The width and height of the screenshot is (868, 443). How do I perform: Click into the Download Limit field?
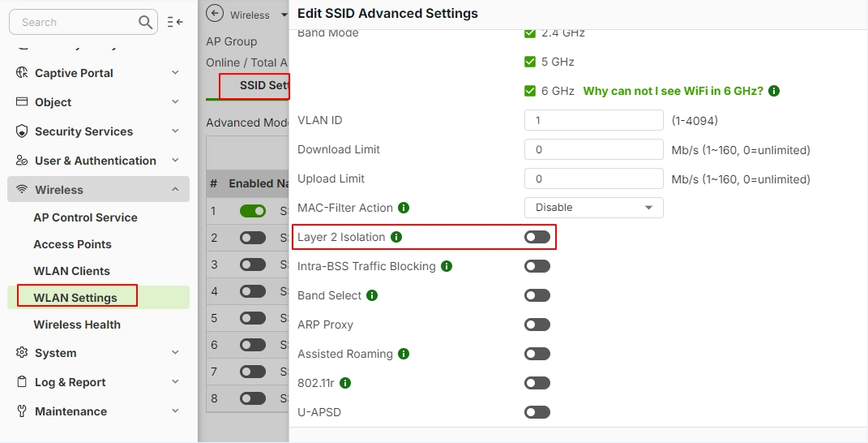[593, 150]
